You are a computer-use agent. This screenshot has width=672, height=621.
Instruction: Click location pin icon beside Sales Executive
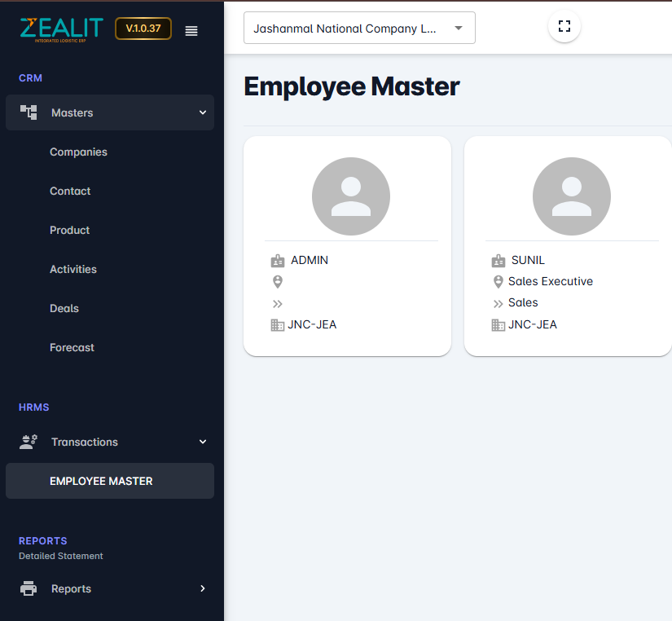pyautogui.click(x=499, y=282)
